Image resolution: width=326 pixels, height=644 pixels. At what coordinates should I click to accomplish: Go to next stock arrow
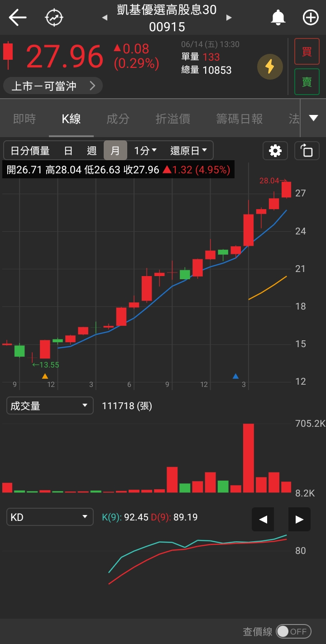pos(229,18)
